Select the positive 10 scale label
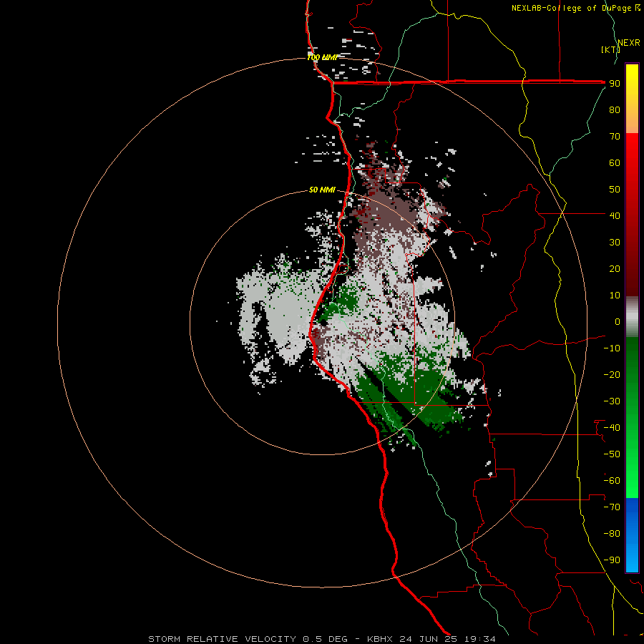 [x=615, y=296]
